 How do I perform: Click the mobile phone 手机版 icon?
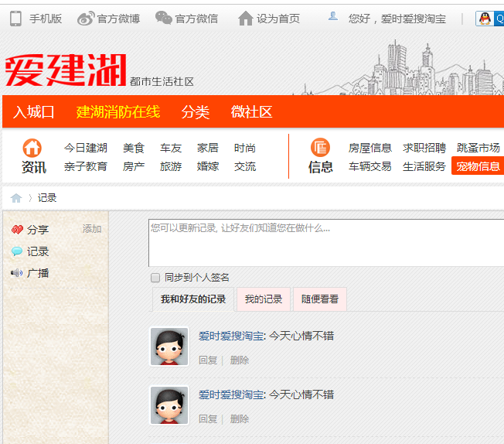coord(15,18)
